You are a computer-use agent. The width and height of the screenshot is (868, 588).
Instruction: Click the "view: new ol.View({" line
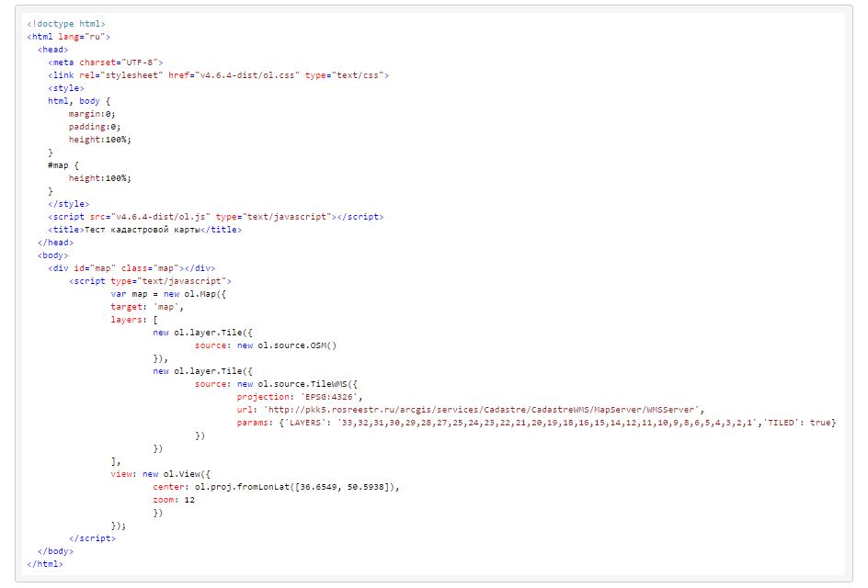coord(161,474)
